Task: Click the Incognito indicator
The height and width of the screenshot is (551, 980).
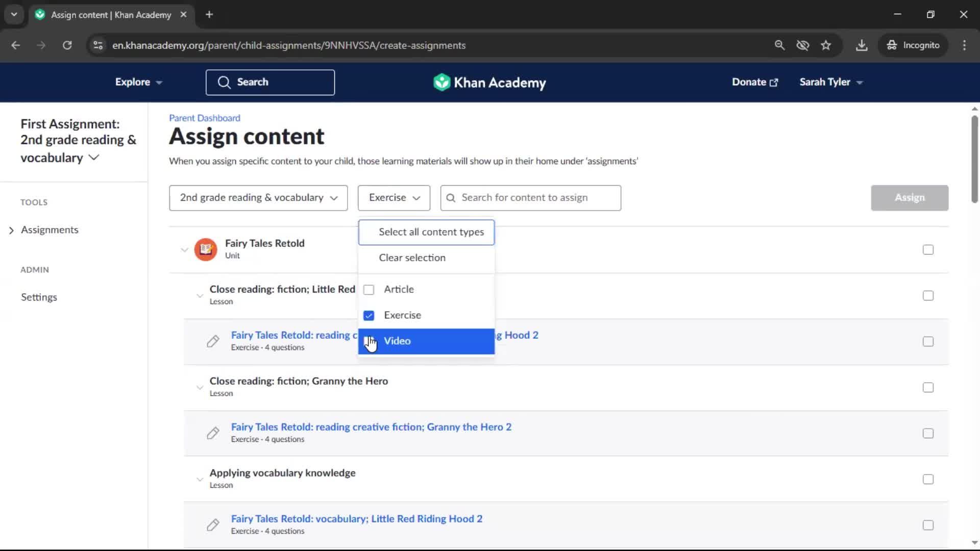Action: pyautogui.click(x=913, y=45)
